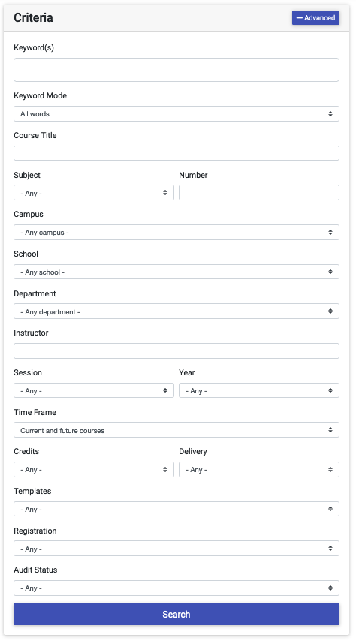Click the minus icon on the Advanced button
The image size is (356, 644).
pyautogui.click(x=299, y=18)
